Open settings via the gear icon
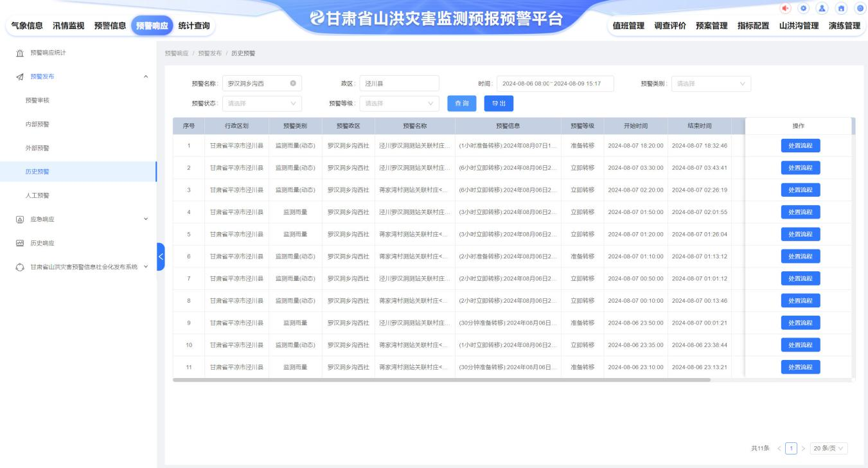The image size is (868, 468). pyautogui.click(x=804, y=7)
